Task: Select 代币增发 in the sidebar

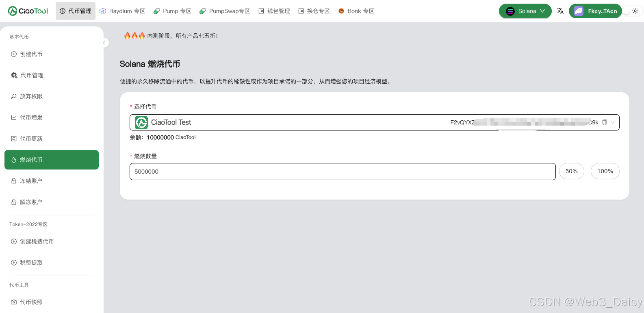Action: click(x=52, y=117)
